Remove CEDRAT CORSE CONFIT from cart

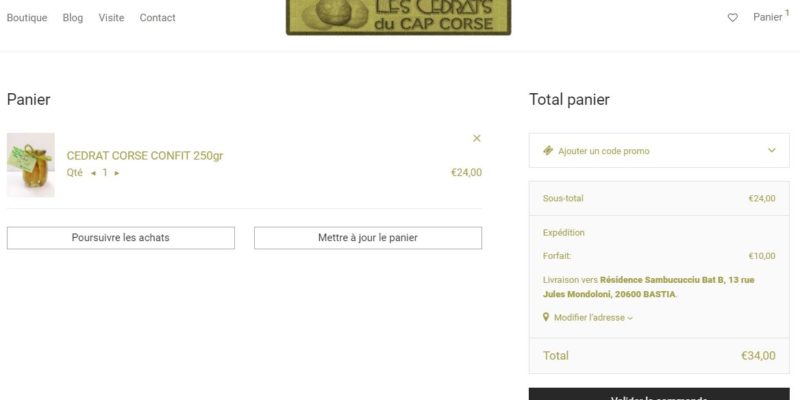click(x=477, y=138)
